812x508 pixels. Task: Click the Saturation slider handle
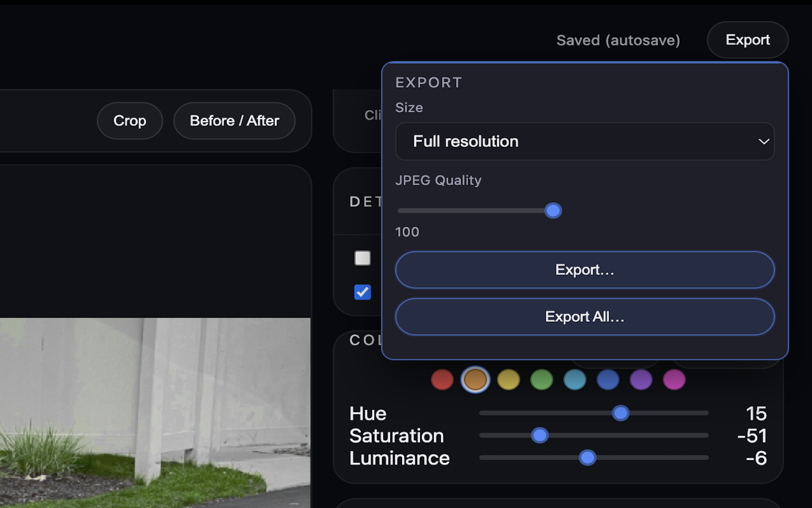pos(540,436)
